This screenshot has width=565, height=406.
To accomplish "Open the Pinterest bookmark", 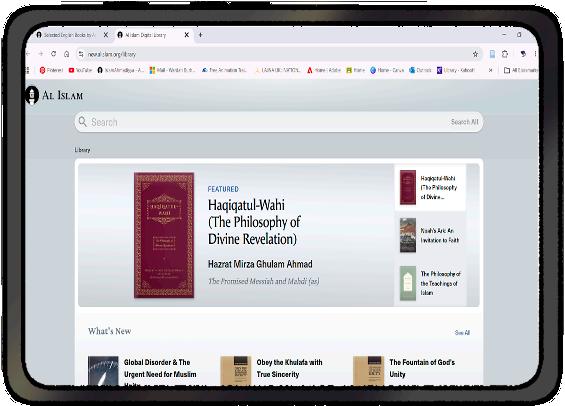I will pyautogui.click(x=51, y=70).
